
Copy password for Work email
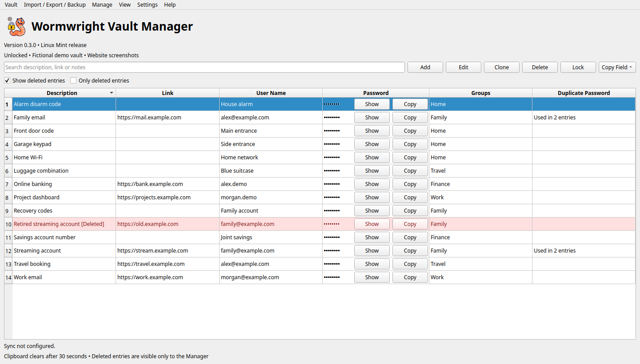410,277
